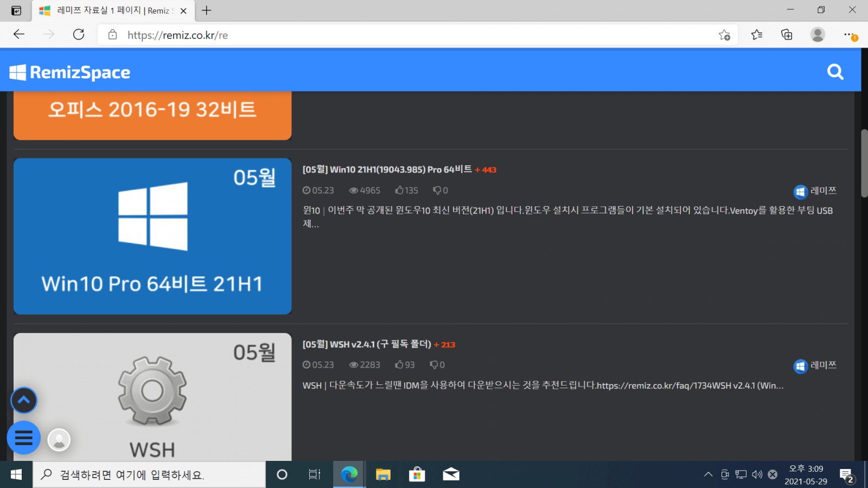Open the network tray icon

pyautogui.click(x=741, y=474)
